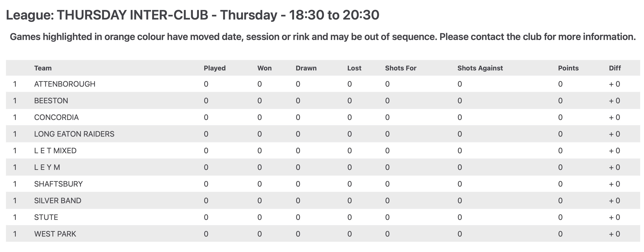Click the Won column header

tap(264, 68)
